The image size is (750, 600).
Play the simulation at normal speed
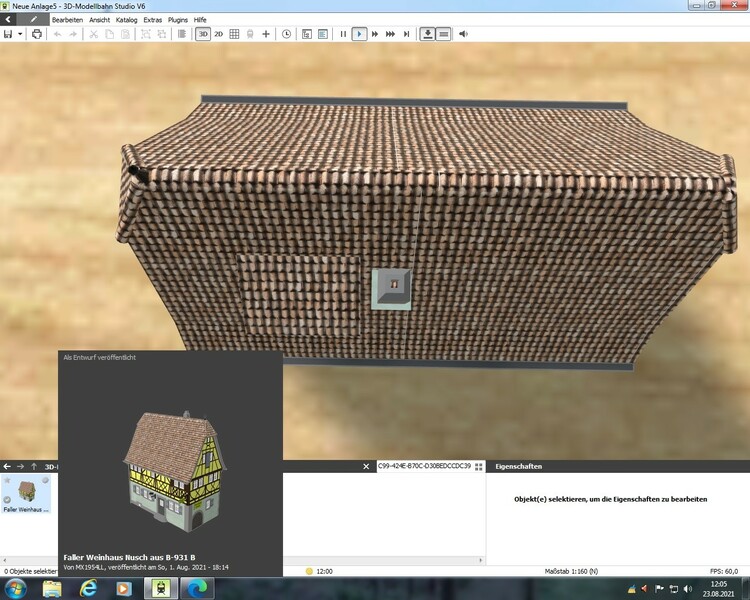click(x=359, y=34)
